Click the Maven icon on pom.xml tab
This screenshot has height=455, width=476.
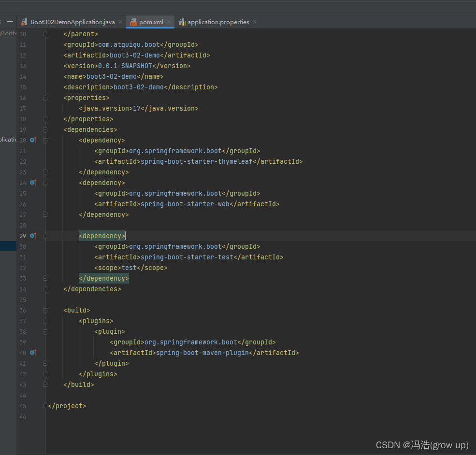[x=133, y=22]
